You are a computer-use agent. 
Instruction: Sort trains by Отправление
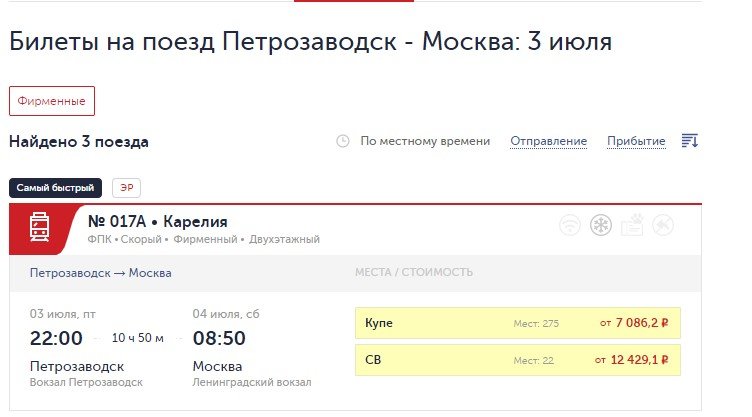548,142
